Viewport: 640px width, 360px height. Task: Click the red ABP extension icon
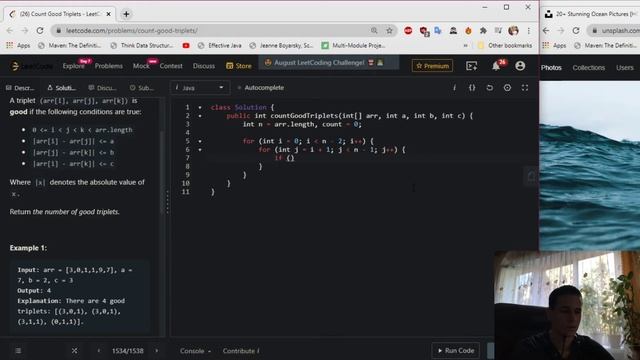pos(408,31)
